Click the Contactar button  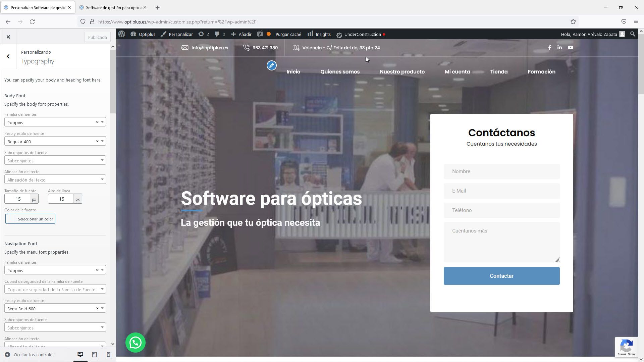click(x=501, y=276)
